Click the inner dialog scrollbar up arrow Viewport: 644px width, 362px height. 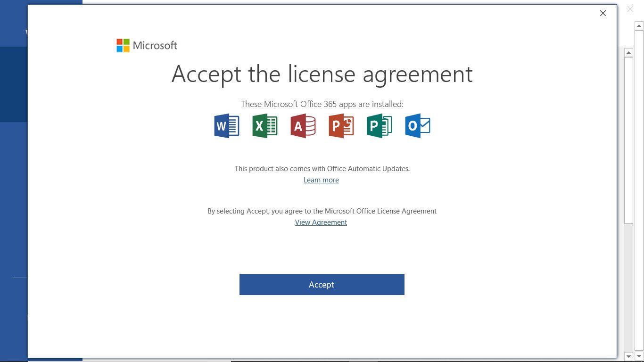coord(629,52)
